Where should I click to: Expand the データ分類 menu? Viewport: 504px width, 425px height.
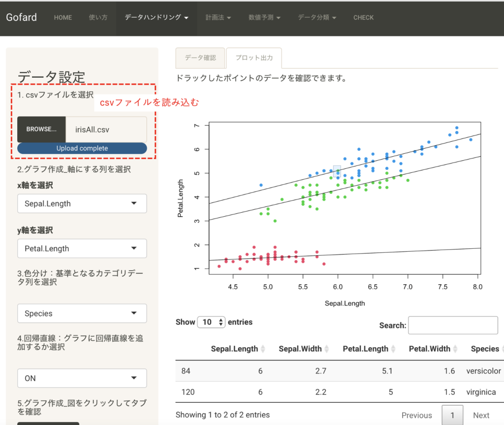click(317, 18)
